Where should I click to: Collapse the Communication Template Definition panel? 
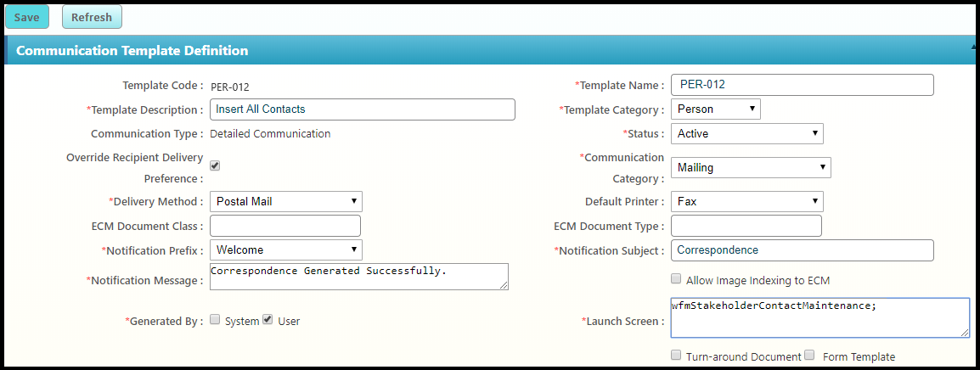tap(972, 50)
